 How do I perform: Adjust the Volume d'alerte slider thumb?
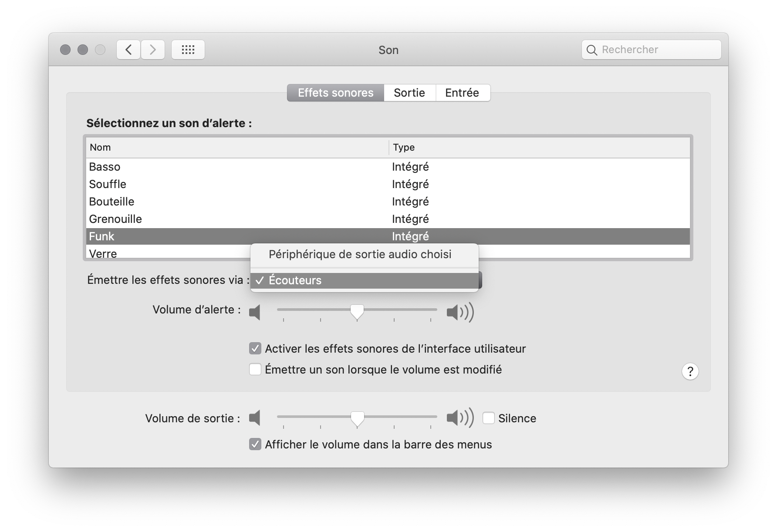tap(357, 312)
